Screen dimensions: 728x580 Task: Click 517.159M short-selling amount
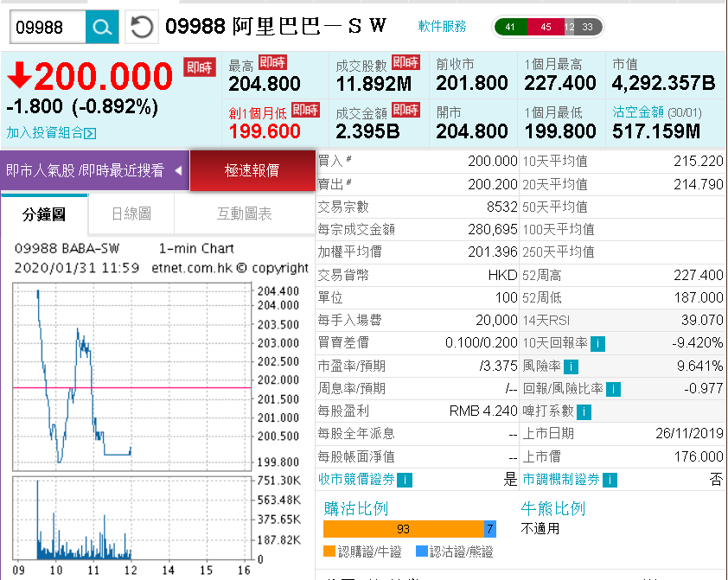(656, 131)
